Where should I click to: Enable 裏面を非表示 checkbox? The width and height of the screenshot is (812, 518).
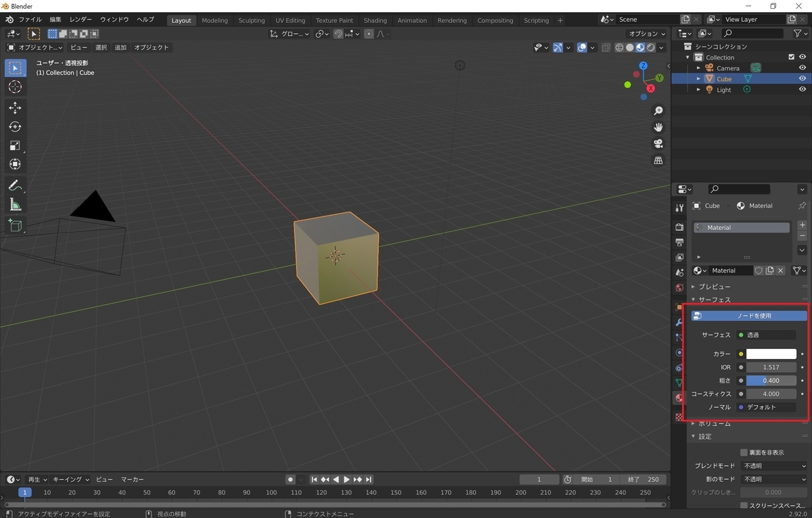pyautogui.click(x=744, y=452)
